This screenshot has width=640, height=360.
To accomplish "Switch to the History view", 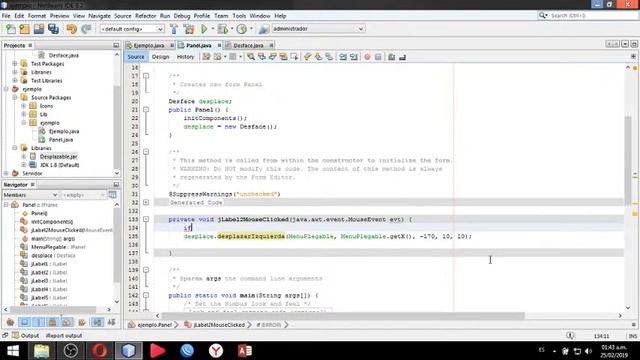I will point(185,57).
